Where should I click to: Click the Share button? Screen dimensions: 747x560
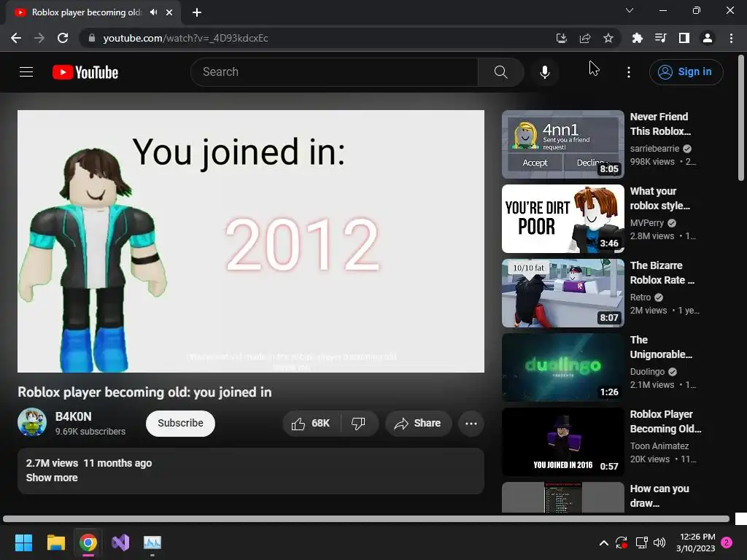point(418,424)
